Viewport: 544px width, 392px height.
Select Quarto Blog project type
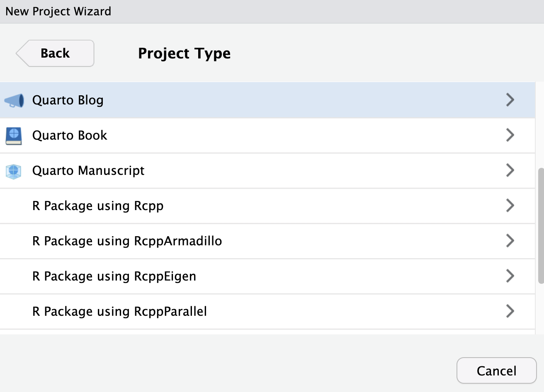68,100
